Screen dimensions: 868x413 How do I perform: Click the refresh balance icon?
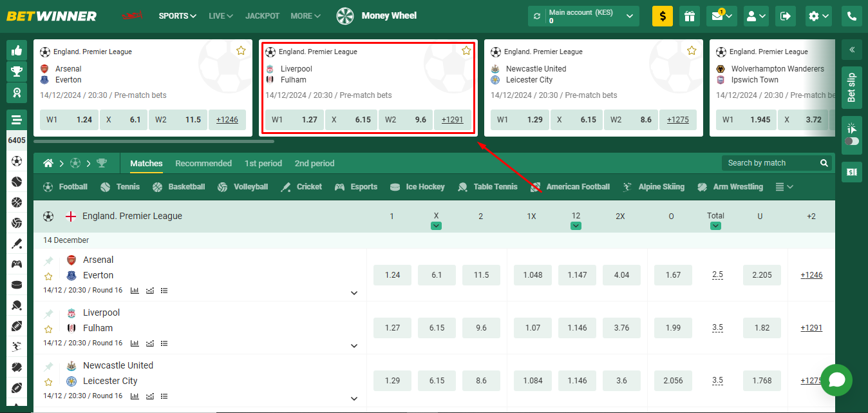click(x=538, y=16)
